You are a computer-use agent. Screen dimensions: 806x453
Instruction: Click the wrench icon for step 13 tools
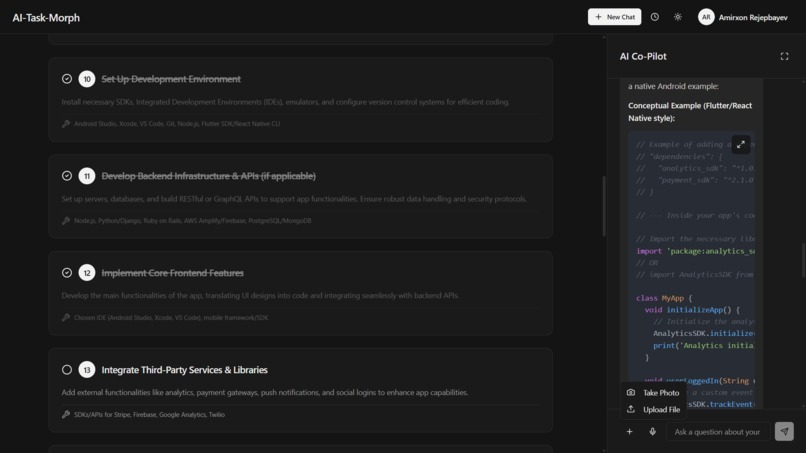[x=66, y=414]
